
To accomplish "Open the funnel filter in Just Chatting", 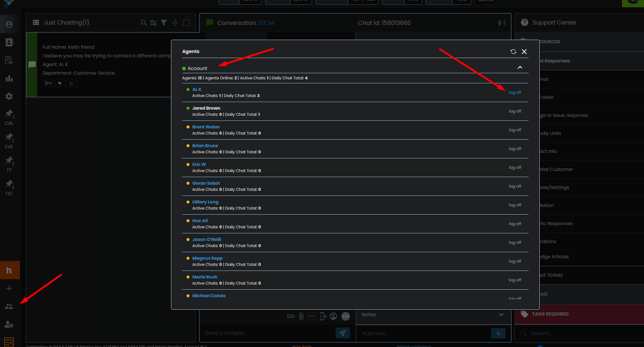I will click(164, 23).
